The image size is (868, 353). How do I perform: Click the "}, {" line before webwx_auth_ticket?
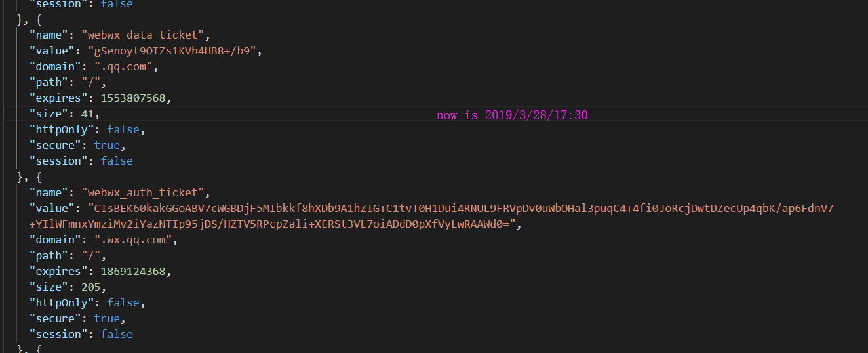30,177
